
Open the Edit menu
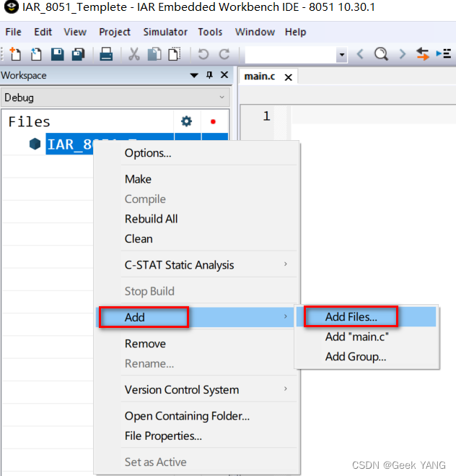[x=43, y=32]
